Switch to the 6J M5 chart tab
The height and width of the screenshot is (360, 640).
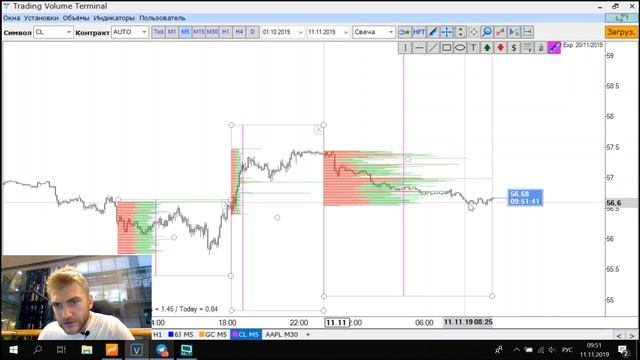[181, 335]
